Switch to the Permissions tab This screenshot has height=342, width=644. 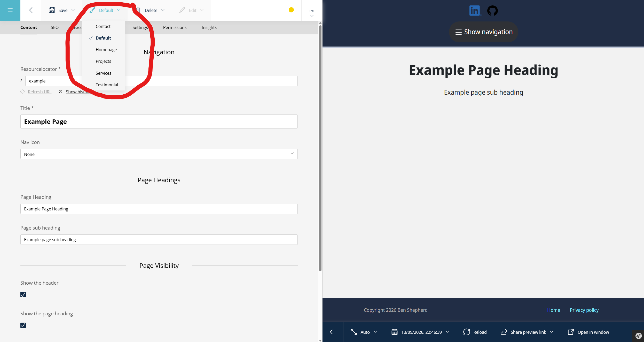pyautogui.click(x=175, y=27)
